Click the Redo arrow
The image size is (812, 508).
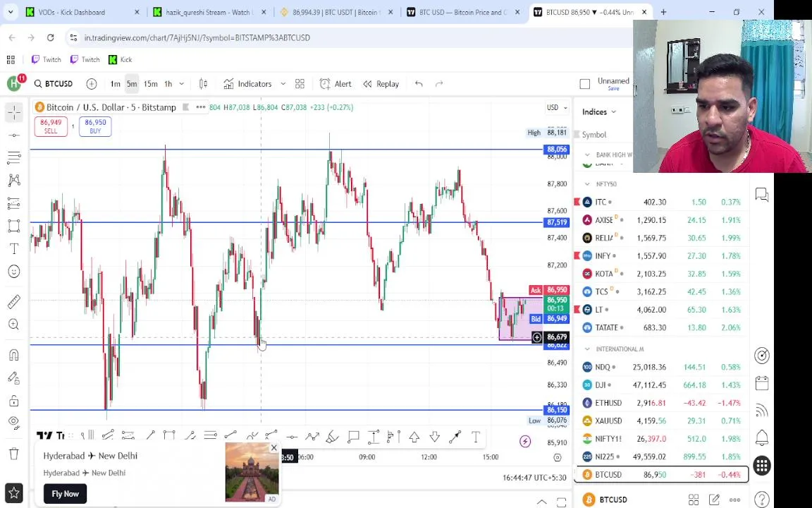439,83
